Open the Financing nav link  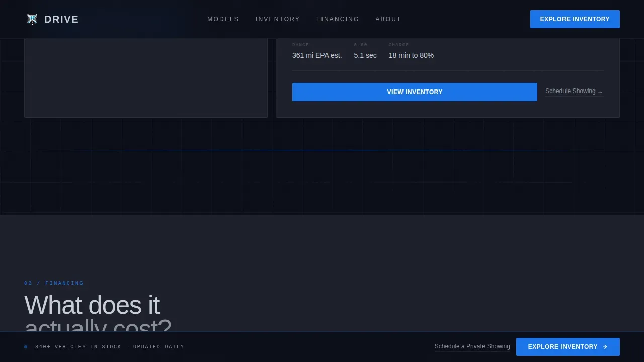click(x=338, y=19)
